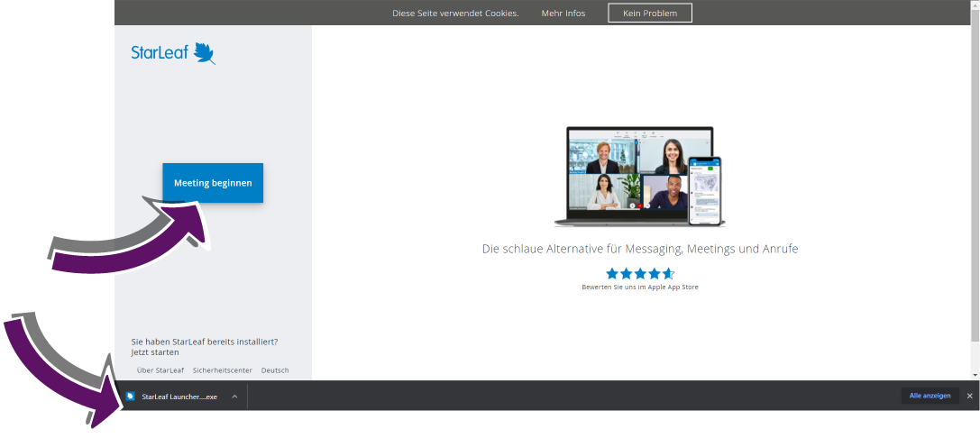Click scrollbar down arrow on the page
This screenshot has height=438, width=980.
(975, 376)
